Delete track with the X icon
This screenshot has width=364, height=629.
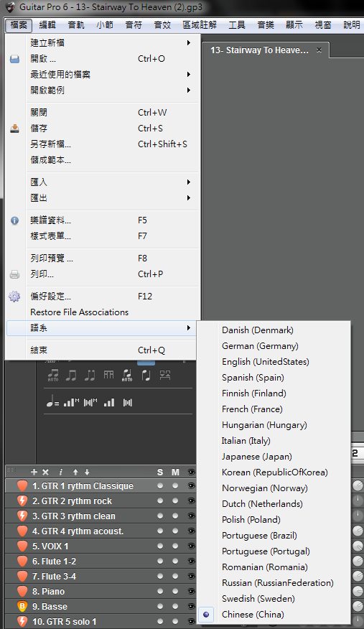click(45, 472)
